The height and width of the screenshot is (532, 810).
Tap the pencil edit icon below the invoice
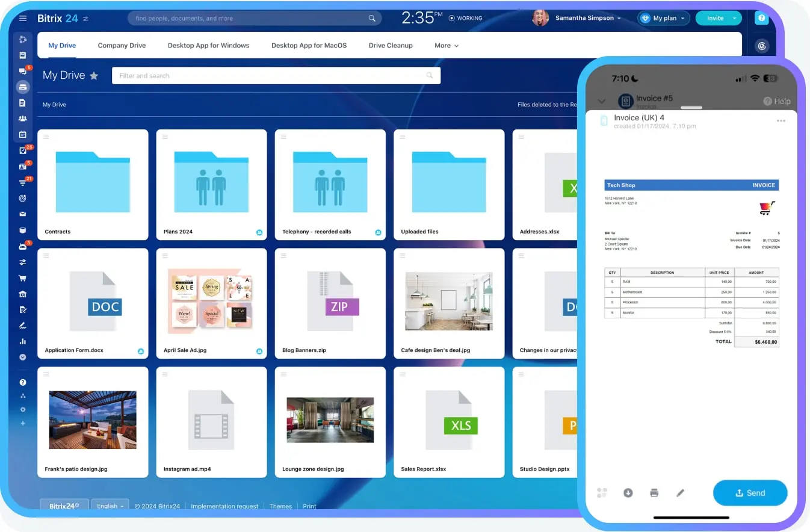tap(681, 493)
